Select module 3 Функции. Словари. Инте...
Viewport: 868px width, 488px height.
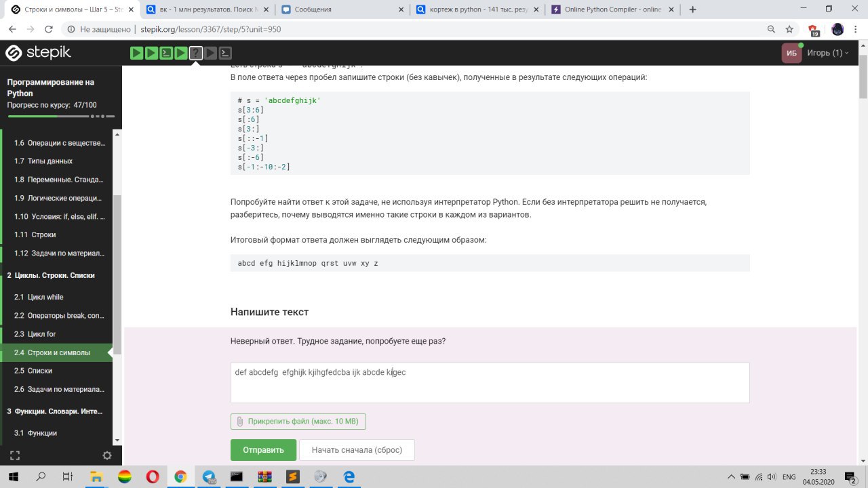(x=56, y=411)
